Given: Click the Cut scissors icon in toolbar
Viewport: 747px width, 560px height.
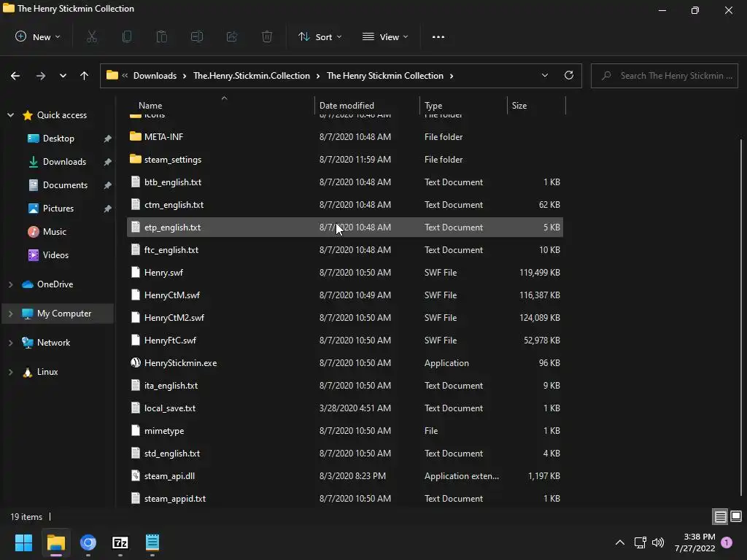Looking at the screenshot, I should pyautogui.click(x=92, y=36).
